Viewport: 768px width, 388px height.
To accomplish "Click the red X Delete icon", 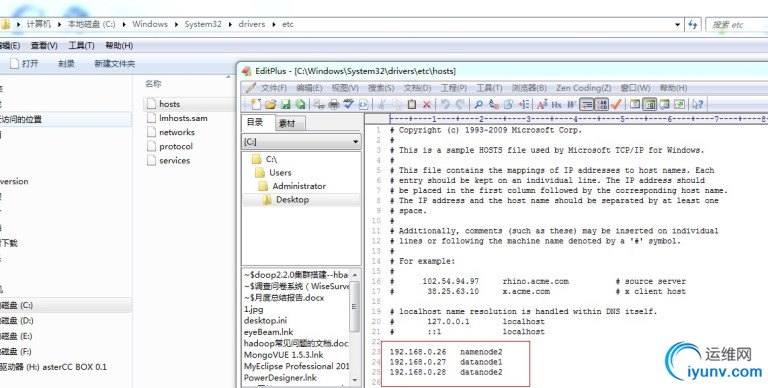I will click(427, 104).
